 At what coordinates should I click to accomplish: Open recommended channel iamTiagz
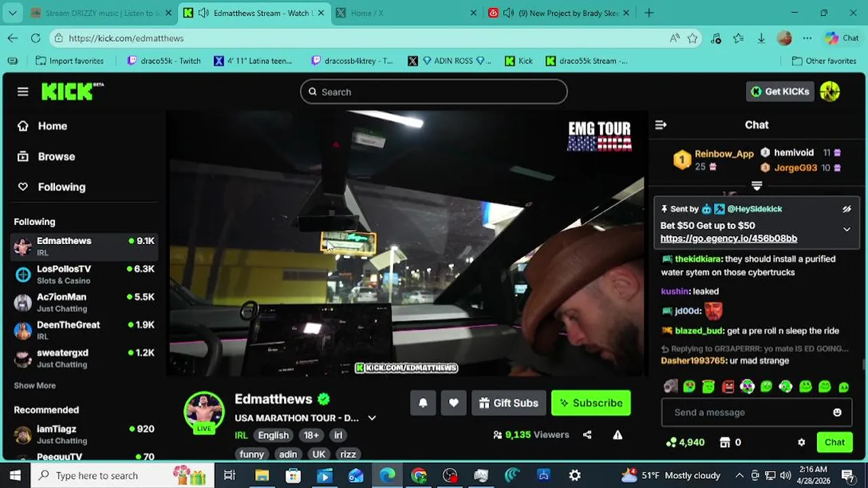84,434
